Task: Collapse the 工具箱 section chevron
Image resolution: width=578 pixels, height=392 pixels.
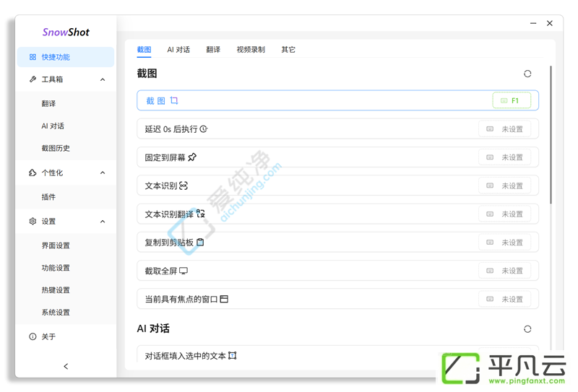Action: 103,79
